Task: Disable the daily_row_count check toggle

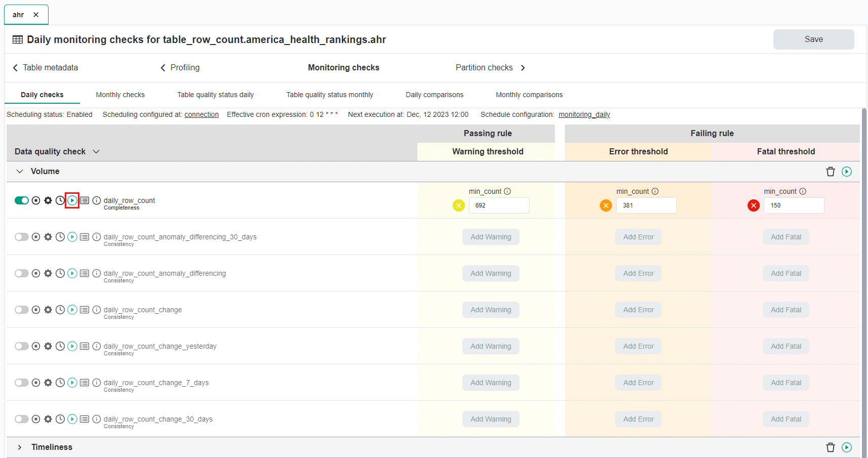Action: (22, 200)
